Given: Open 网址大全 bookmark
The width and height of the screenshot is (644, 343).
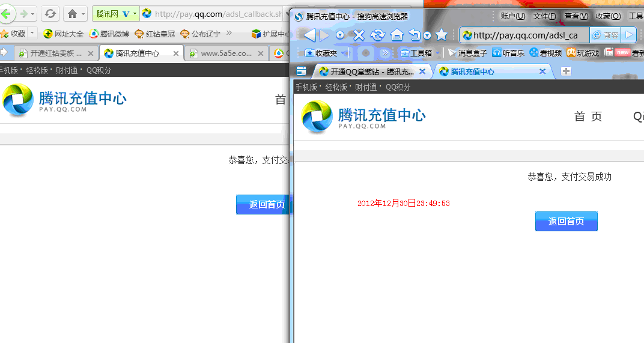Looking at the screenshot, I should click(x=63, y=34).
